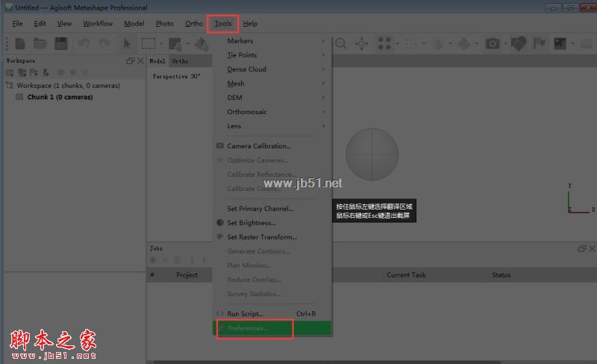Open dropdown arrow beside Rectangle Selection tool
The image size is (597, 364).
click(x=161, y=44)
